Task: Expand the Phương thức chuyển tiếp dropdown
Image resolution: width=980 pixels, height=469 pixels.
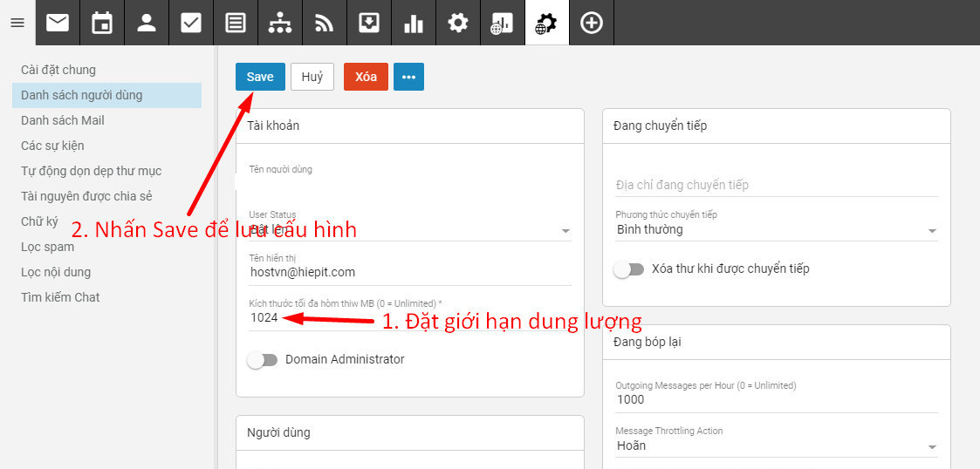Action: point(776,230)
